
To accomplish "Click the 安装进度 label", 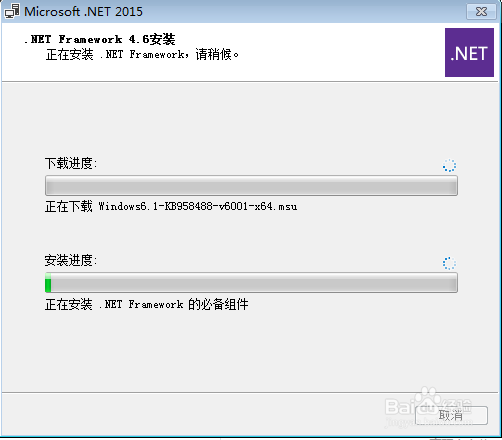I will click(71, 260).
